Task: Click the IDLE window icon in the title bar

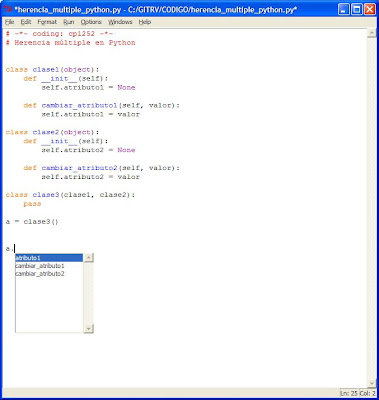Action: 8,9
